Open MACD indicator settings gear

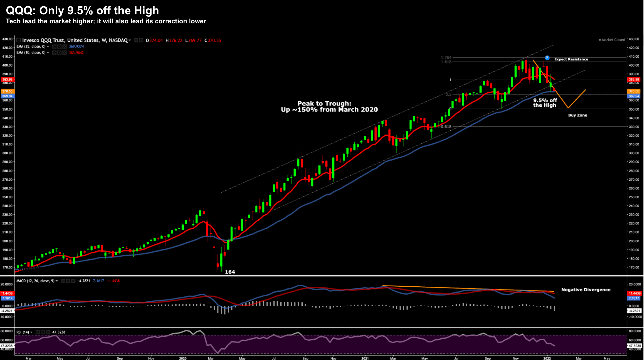point(68,281)
